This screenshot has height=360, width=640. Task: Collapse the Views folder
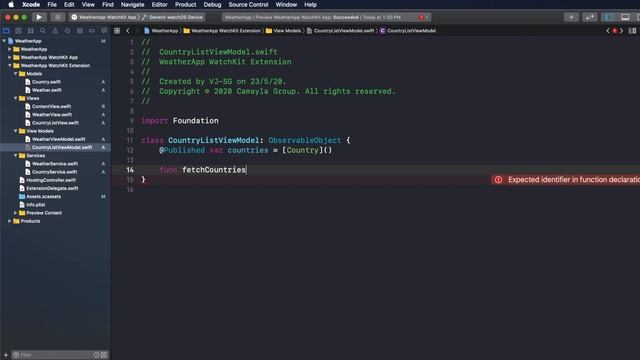[x=16, y=98]
